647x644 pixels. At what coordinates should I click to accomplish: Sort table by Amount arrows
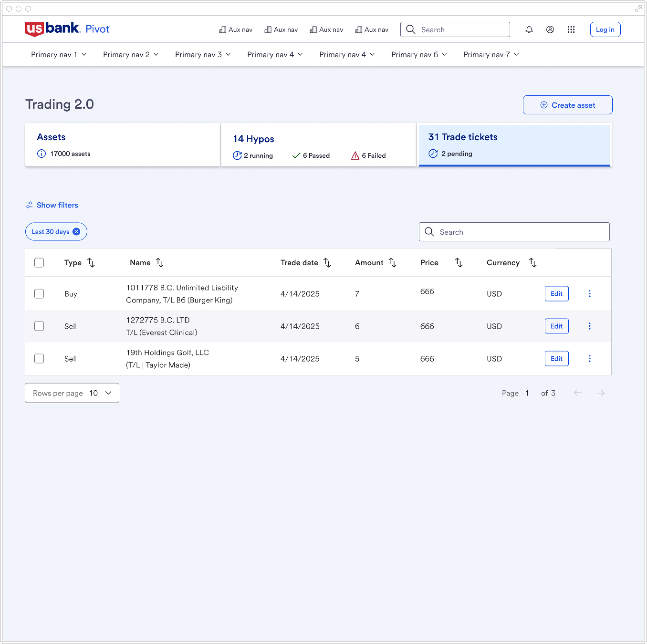393,263
